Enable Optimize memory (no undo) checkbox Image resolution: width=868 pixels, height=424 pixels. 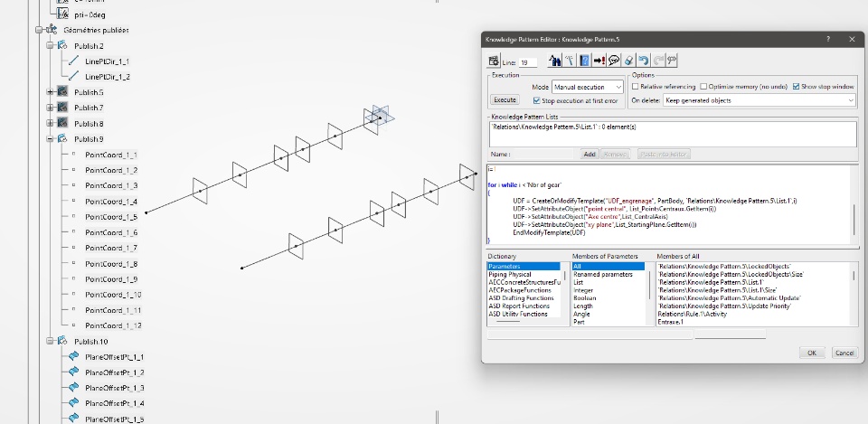(703, 87)
